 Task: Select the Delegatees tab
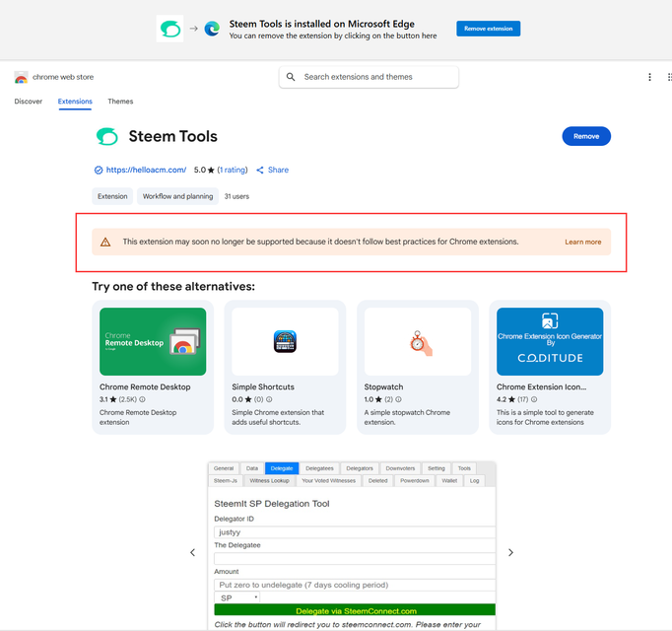[319, 468]
